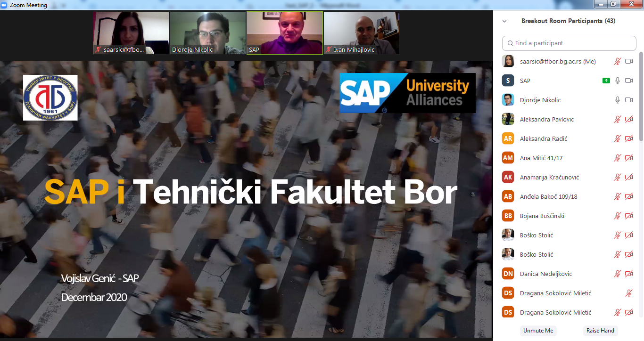
Task: Click muted mic icon for Aleksandra Pavlovic
Action: click(x=617, y=119)
